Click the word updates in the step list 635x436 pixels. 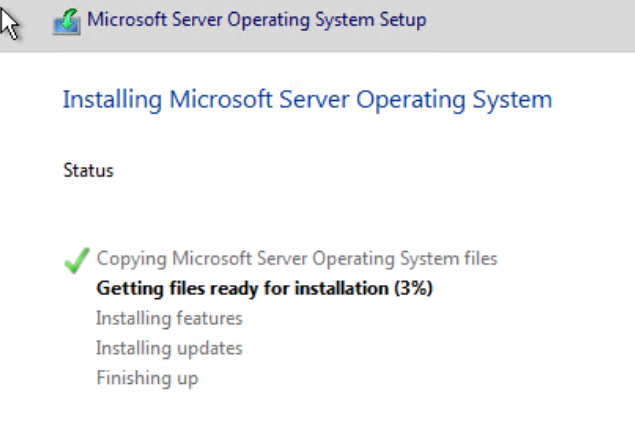point(206,349)
